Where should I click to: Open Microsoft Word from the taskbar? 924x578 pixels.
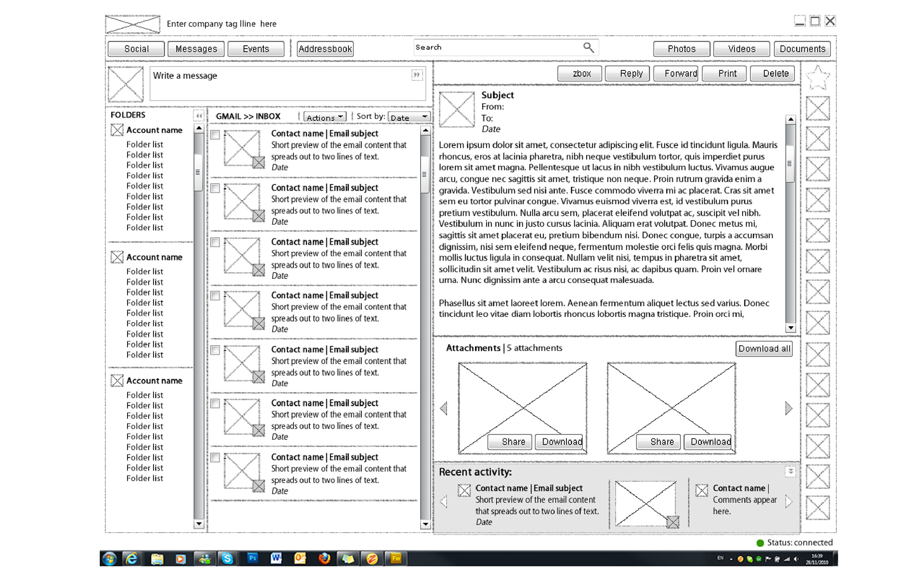point(276,558)
